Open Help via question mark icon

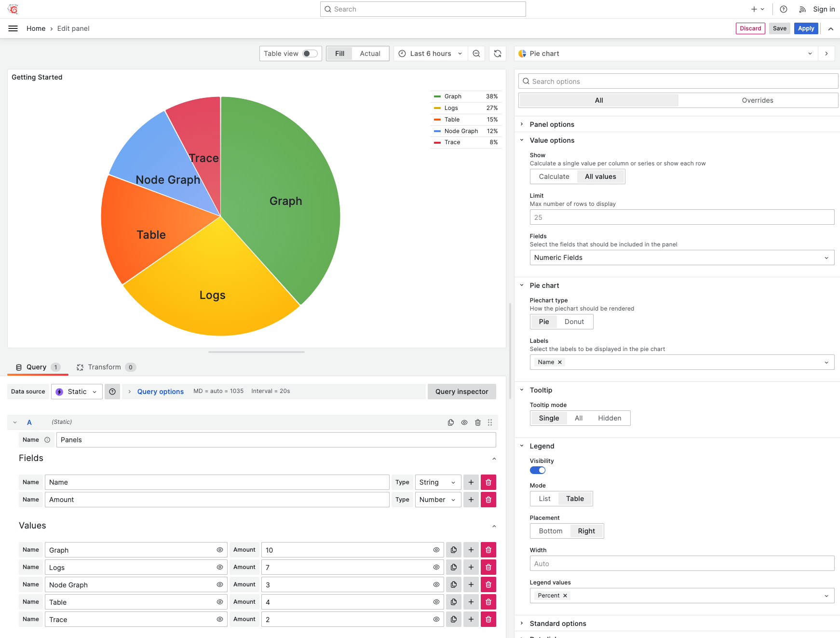tap(784, 9)
